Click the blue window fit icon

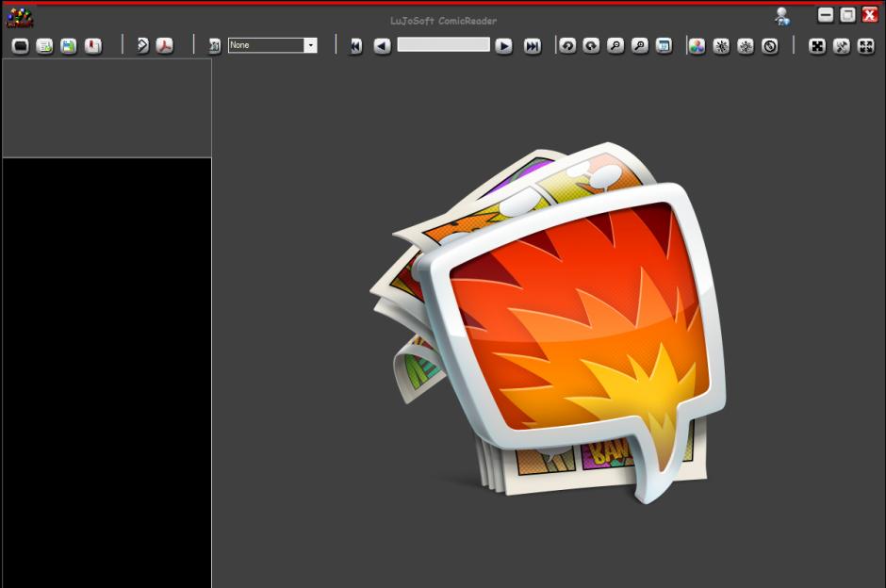pyautogui.click(x=664, y=46)
